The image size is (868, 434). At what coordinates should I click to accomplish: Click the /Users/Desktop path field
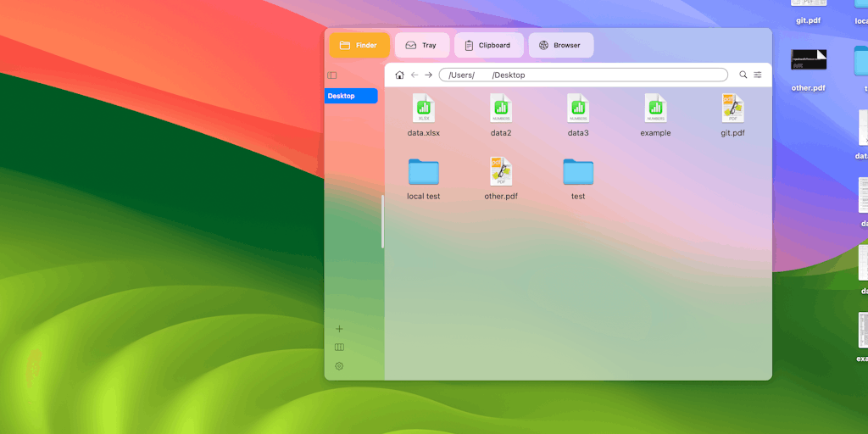click(583, 75)
